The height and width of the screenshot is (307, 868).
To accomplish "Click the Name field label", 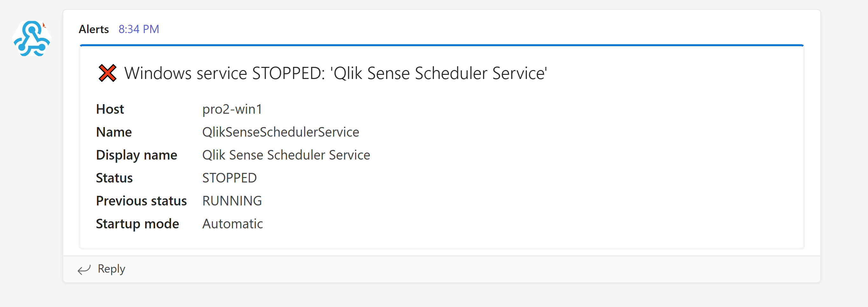I will [114, 132].
